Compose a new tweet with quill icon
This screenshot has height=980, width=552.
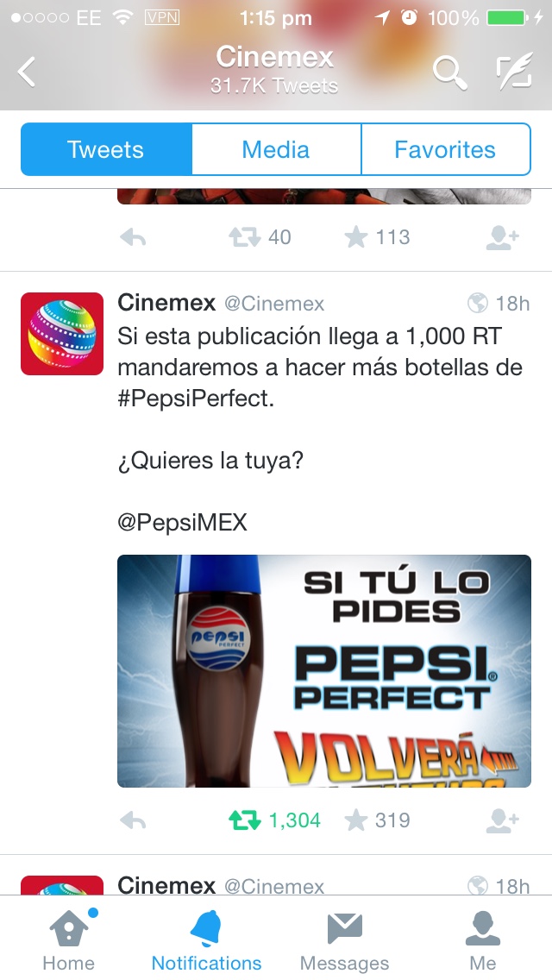[515, 71]
